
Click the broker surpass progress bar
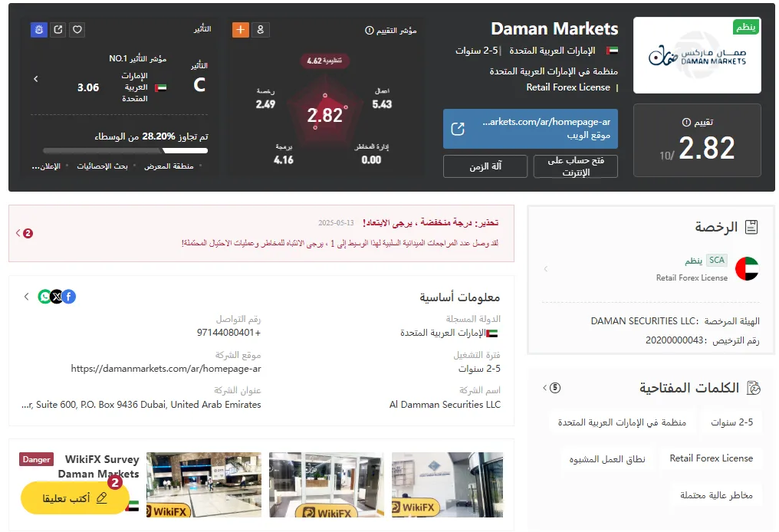(x=125, y=150)
